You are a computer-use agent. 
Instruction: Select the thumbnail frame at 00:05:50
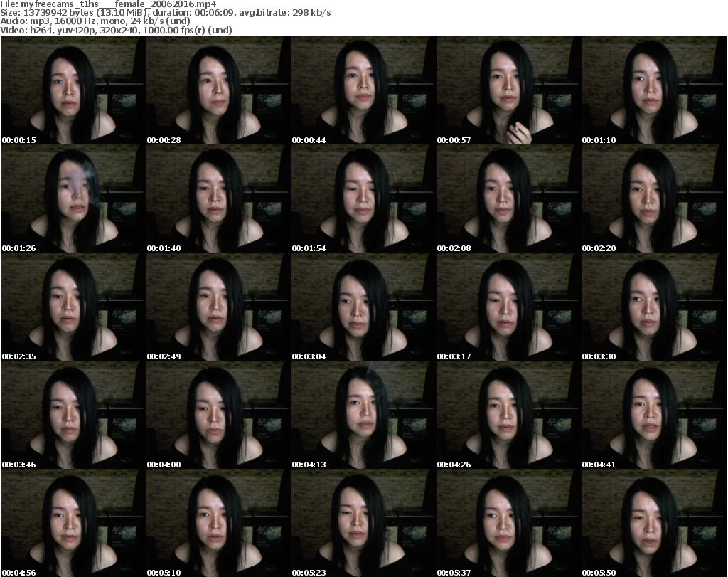(654, 523)
